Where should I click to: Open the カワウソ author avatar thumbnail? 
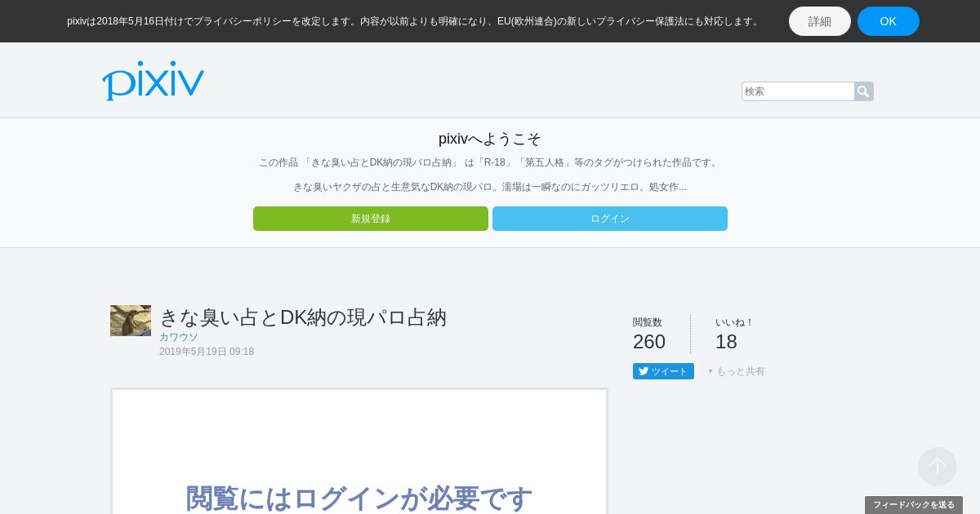click(x=131, y=321)
